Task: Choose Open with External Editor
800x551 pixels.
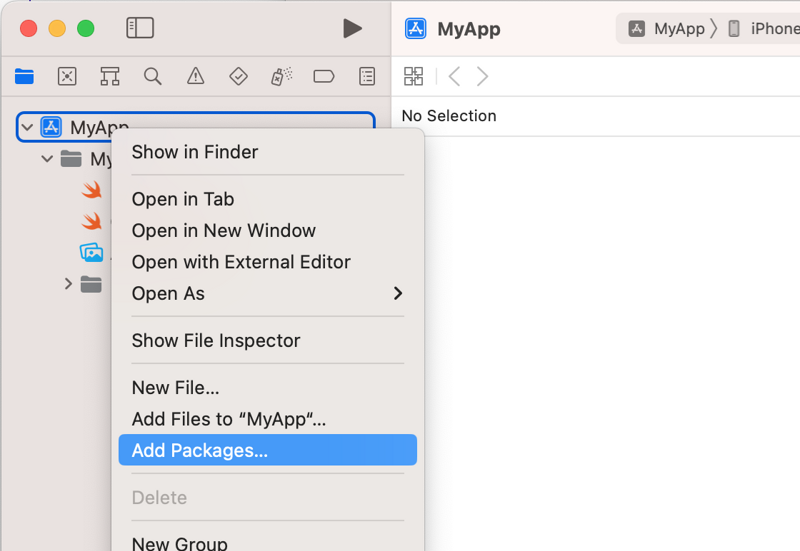Action: 268,262
